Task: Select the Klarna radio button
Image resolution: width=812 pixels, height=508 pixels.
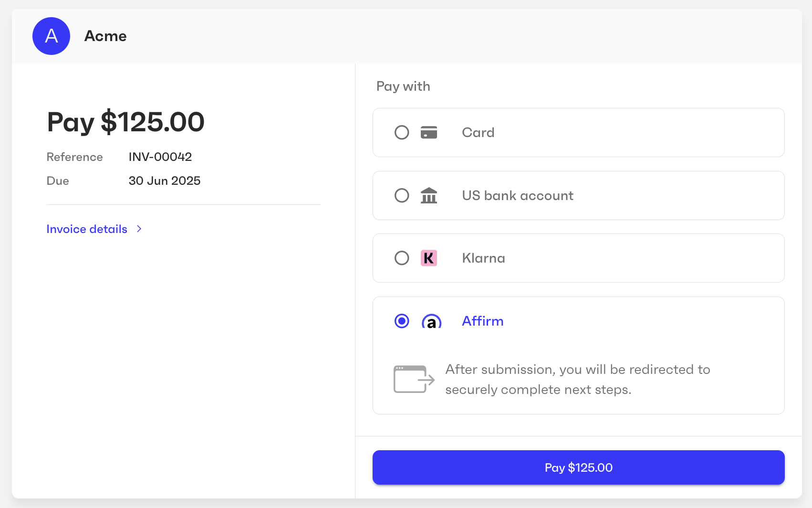Action: click(402, 258)
